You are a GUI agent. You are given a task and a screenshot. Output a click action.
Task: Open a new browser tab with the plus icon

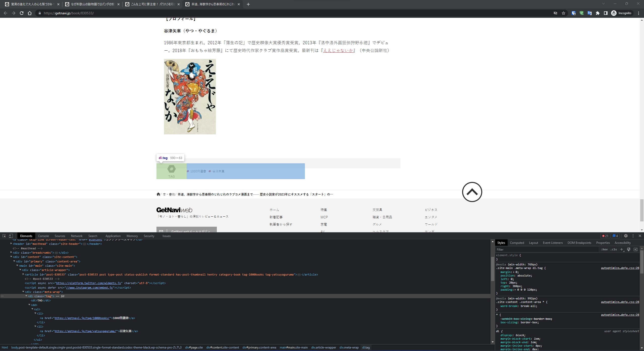pos(248,4)
